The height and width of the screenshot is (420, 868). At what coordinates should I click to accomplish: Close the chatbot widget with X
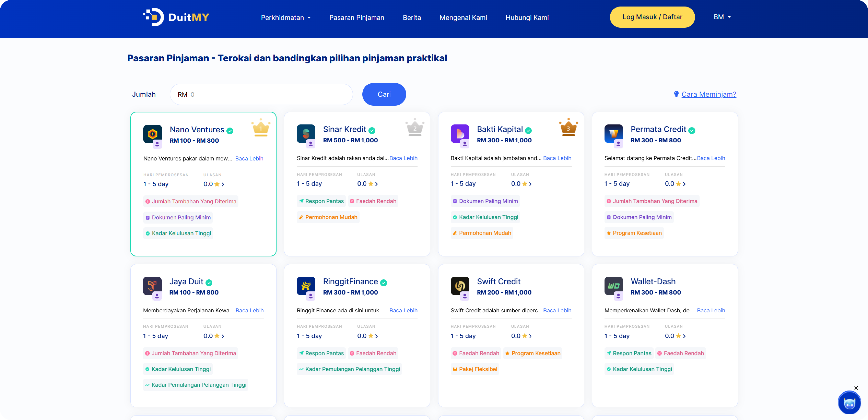pos(856,388)
